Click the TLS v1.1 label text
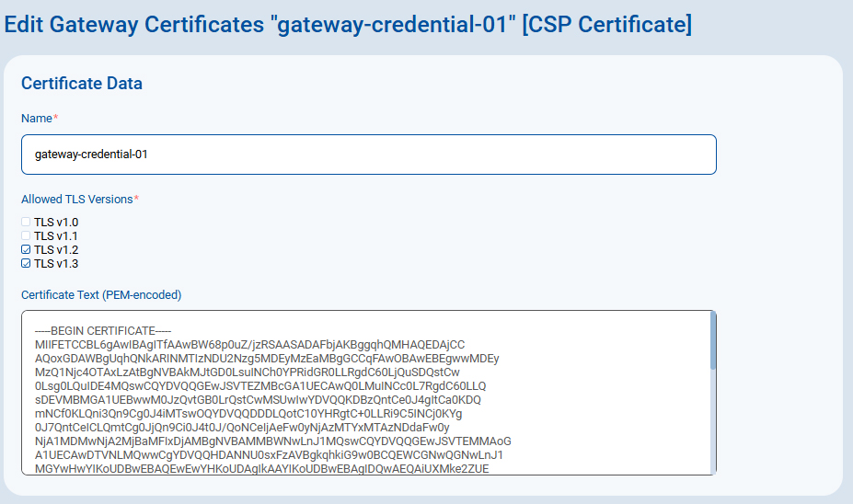The image size is (853, 504). (56, 236)
